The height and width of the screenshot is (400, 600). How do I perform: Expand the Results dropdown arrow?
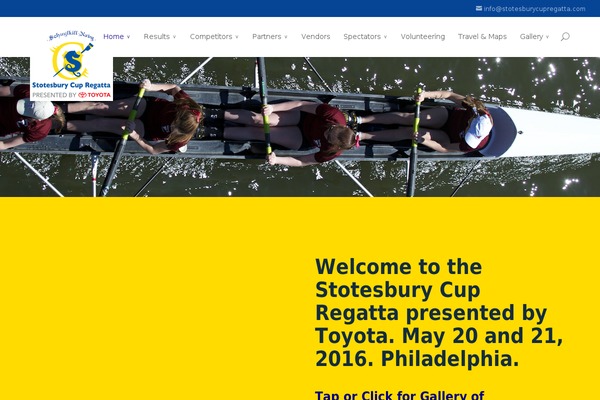174,37
